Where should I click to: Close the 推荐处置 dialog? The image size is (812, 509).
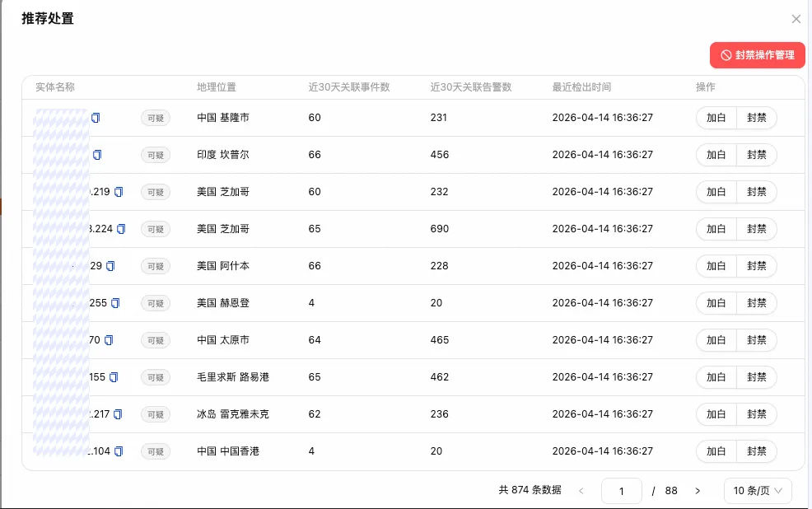pyautogui.click(x=796, y=19)
